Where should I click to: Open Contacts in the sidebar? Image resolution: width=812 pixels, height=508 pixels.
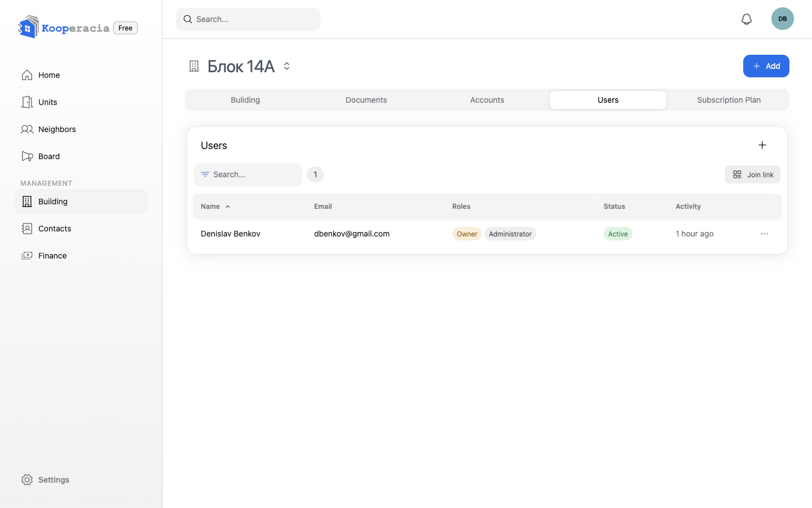point(81,229)
